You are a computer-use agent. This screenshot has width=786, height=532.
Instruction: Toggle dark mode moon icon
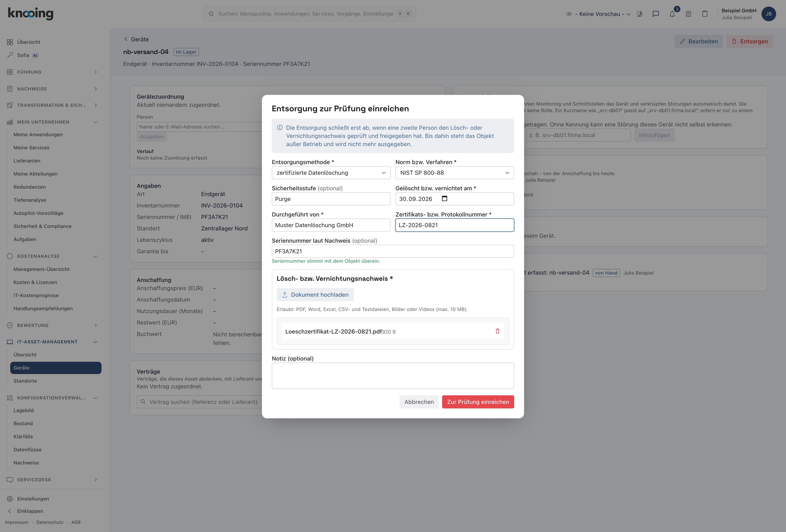click(x=639, y=14)
